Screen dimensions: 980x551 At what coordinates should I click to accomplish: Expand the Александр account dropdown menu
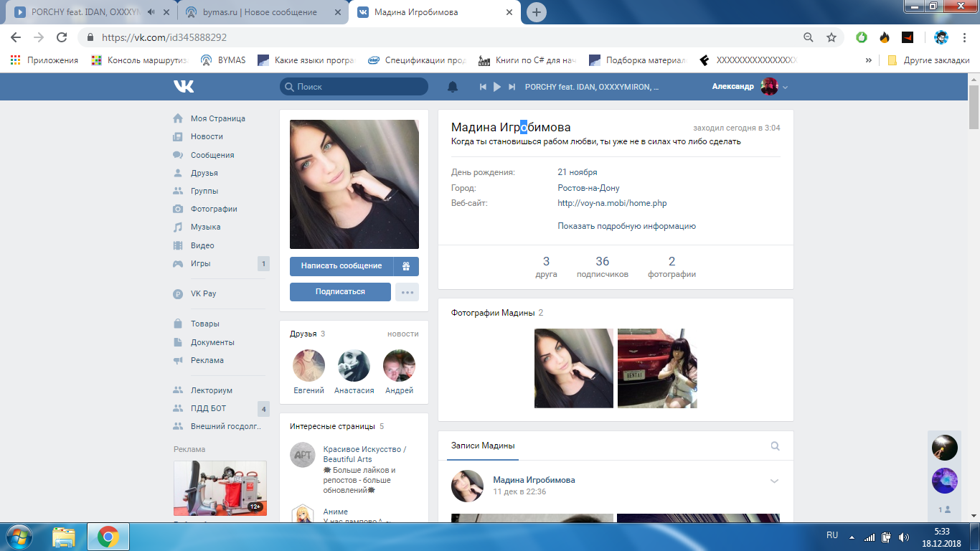pyautogui.click(x=785, y=87)
